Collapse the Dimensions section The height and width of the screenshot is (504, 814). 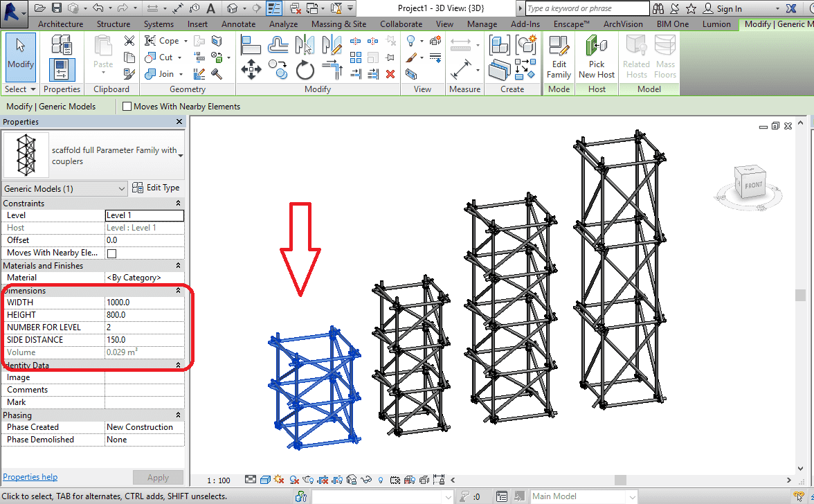pyautogui.click(x=178, y=291)
